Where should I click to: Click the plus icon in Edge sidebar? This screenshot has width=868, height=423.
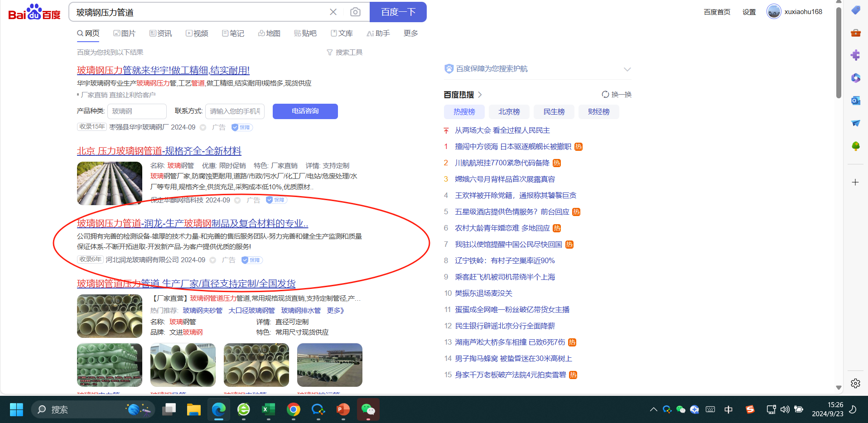(855, 183)
